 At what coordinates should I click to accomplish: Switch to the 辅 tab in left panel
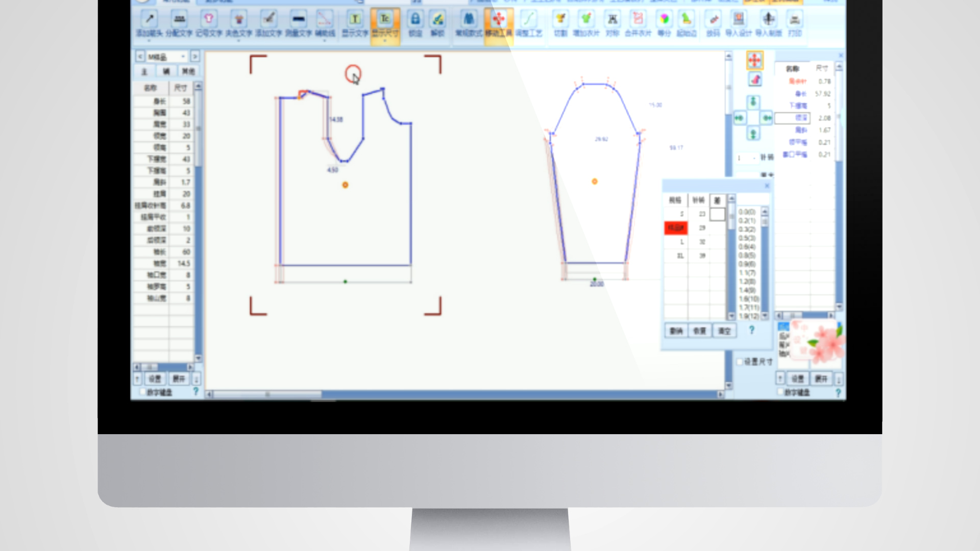(x=166, y=71)
